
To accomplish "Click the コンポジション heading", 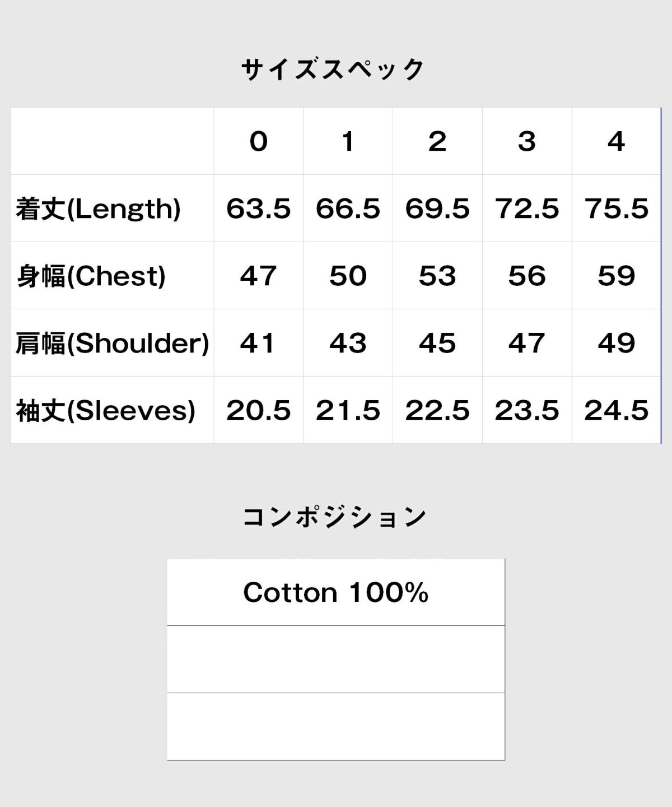I will 335,517.
